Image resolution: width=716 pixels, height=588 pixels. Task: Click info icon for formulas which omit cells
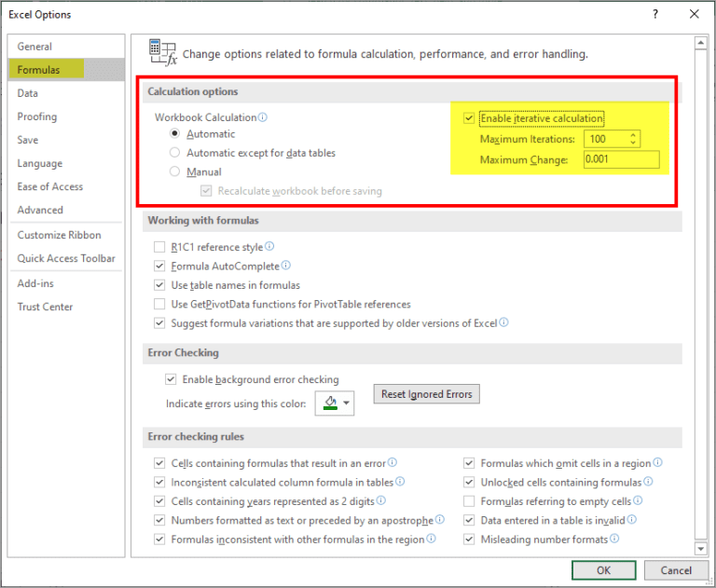tap(657, 462)
